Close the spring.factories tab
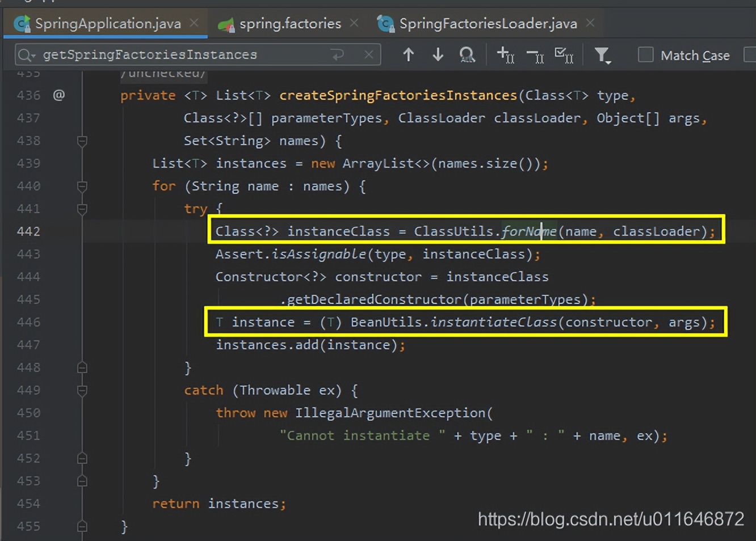The image size is (756, 541). click(354, 23)
